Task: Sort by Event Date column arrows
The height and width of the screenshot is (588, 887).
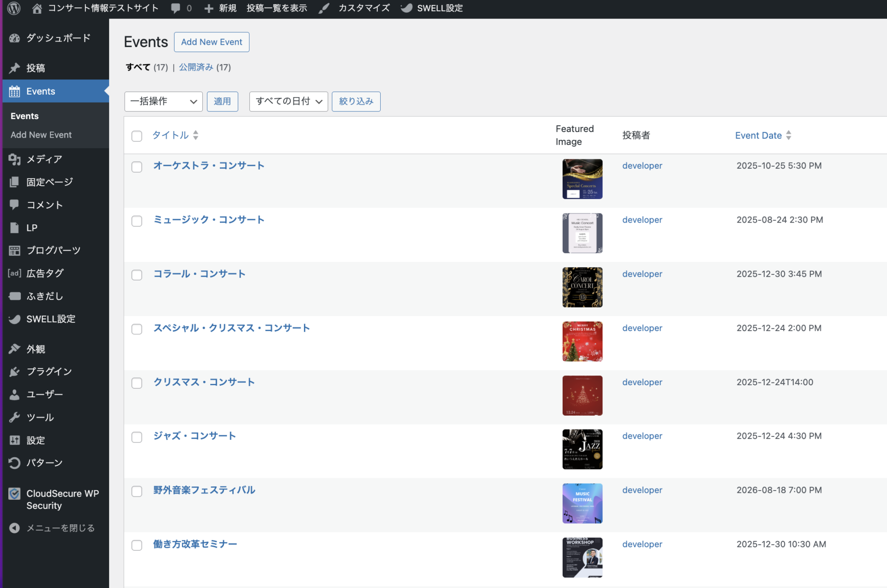Action: pos(789,135)
